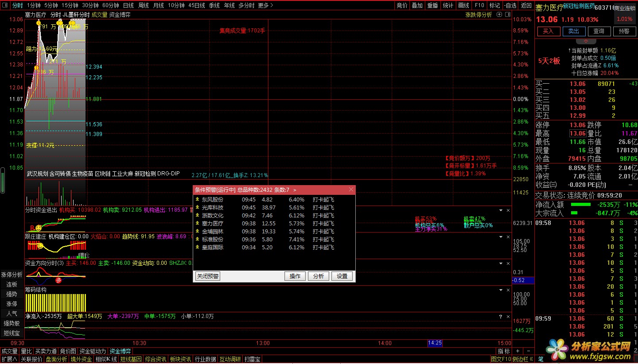
Task: Open the 图文F10 info tab
Action: [x=501, y=359]
